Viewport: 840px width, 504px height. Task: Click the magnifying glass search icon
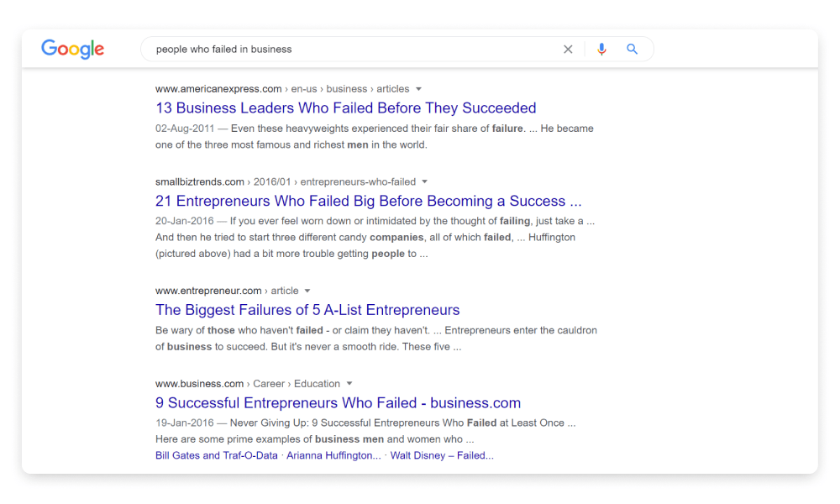[x=633, y=50]
